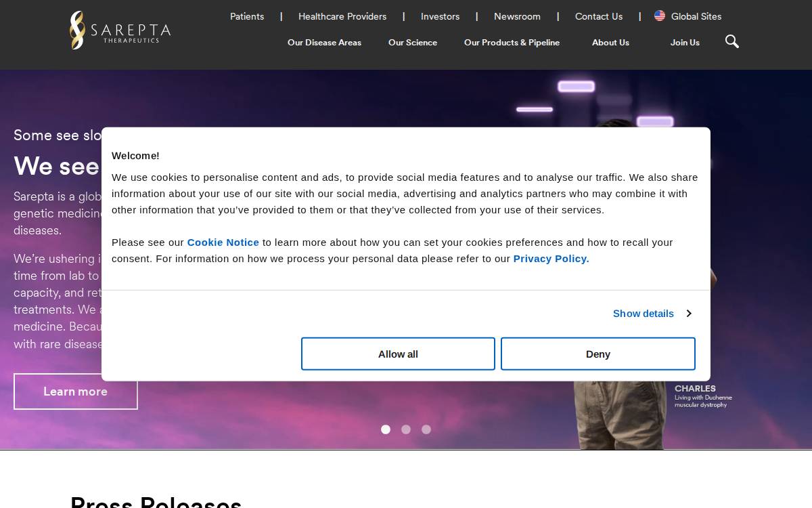Open Global Sites selector
The width and height of the screenshot is (812, 508).
[x=696, y=16]
